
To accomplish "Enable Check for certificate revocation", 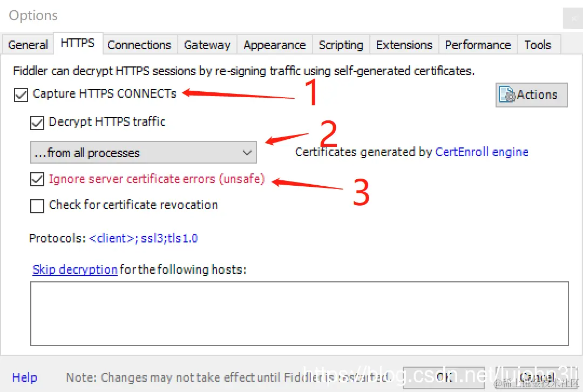I will (37, 206).
